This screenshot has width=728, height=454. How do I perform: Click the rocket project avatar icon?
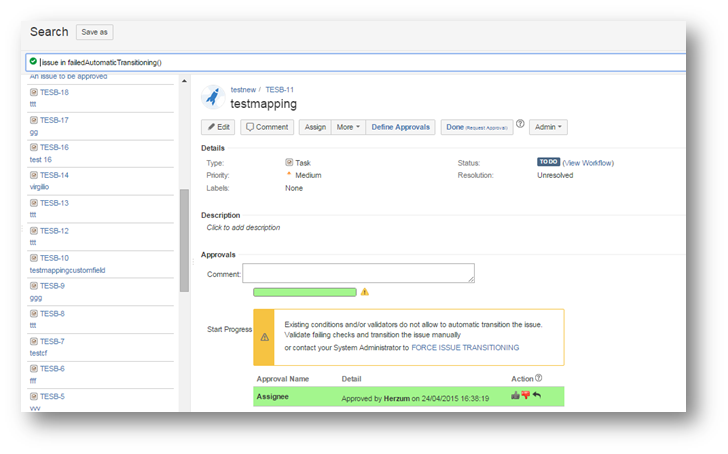click(212, 98)
